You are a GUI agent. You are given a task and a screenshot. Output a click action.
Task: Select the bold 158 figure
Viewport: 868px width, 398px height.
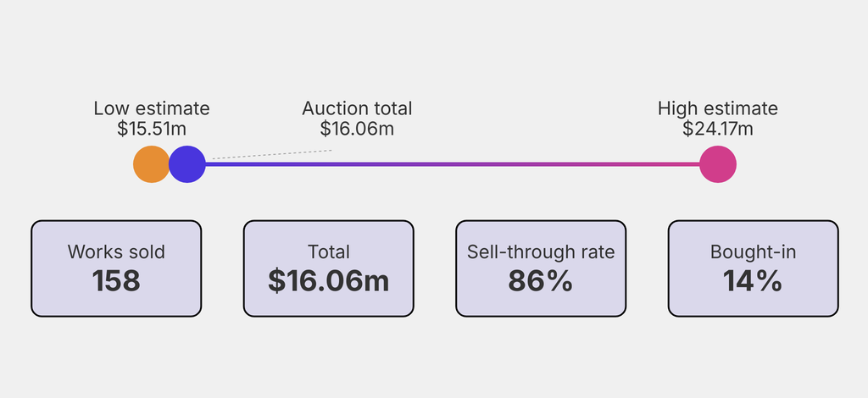click(116, 281)
